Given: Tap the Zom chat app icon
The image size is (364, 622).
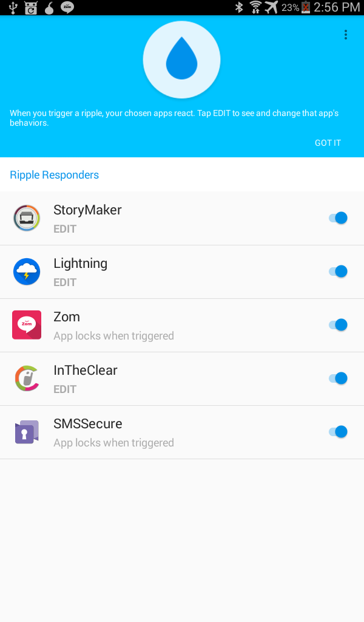Looking at the screenshot, I should pos(27,325).
